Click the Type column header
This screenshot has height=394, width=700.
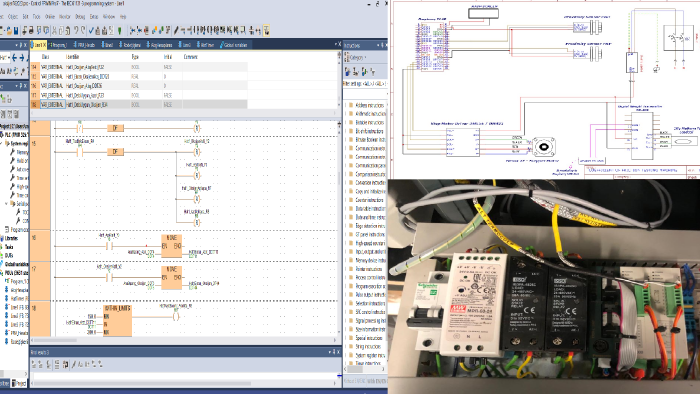click(x=135, y=57)
